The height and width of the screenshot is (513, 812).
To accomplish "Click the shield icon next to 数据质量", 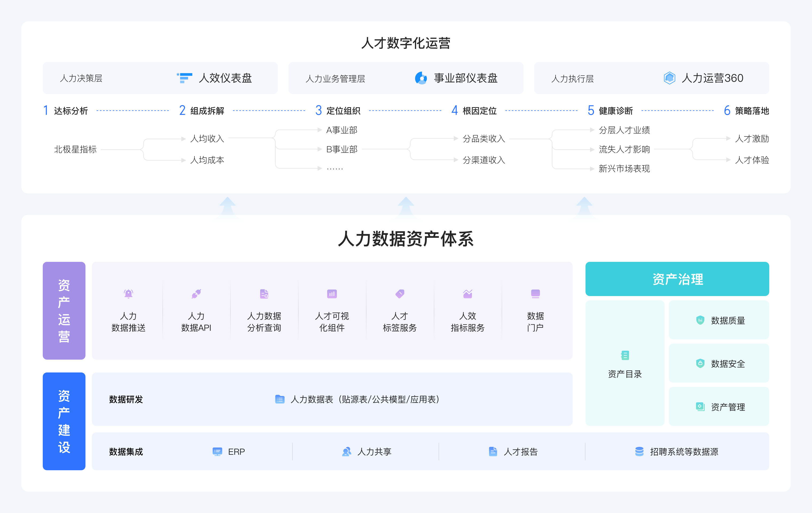I will 700,320.
